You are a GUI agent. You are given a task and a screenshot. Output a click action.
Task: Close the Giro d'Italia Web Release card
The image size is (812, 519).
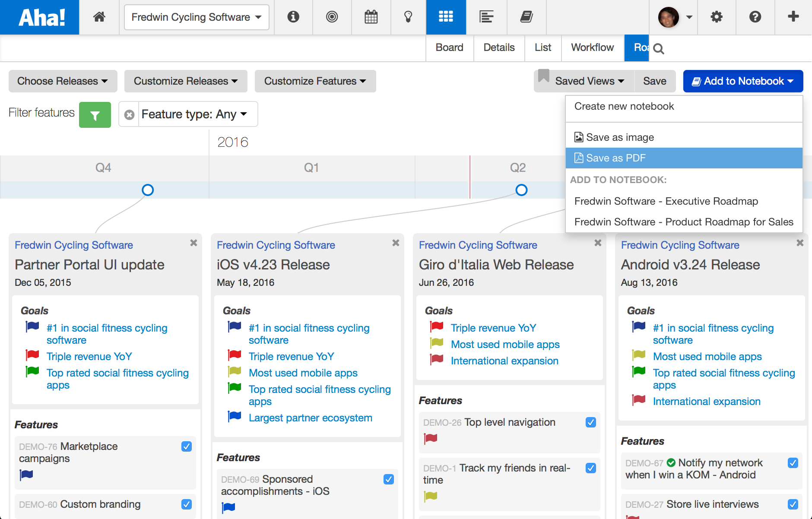pos(598,243)
